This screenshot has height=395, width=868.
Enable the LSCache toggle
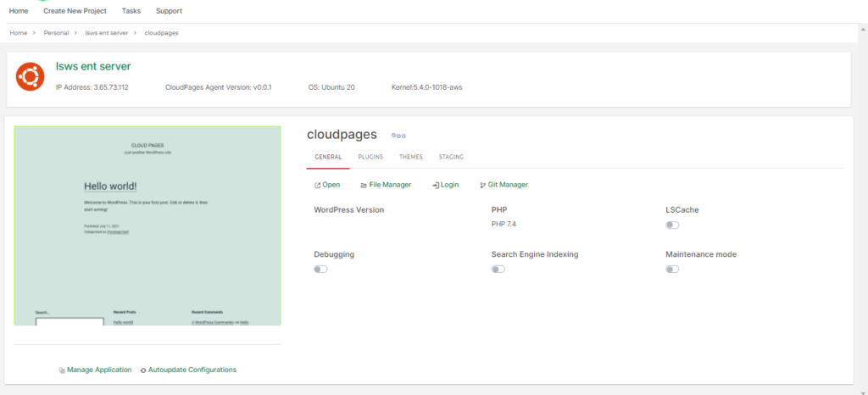click(672, 225)
